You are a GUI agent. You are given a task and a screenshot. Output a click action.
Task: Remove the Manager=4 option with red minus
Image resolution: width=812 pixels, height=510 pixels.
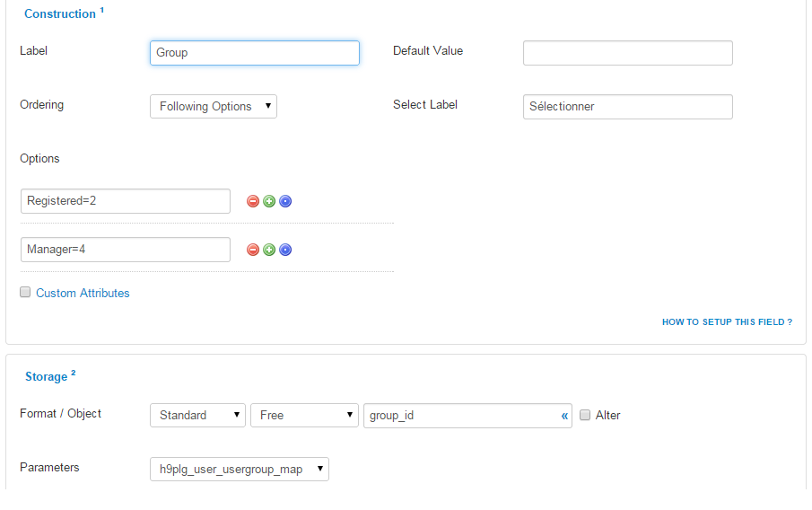coord(253,250)
